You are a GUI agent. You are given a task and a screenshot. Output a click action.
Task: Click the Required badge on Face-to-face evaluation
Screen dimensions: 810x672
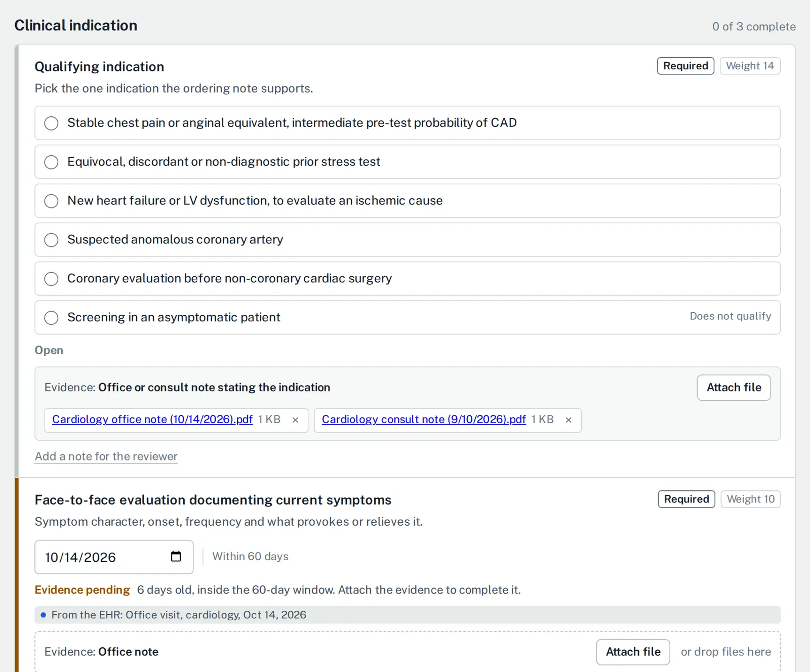[686, 499]
